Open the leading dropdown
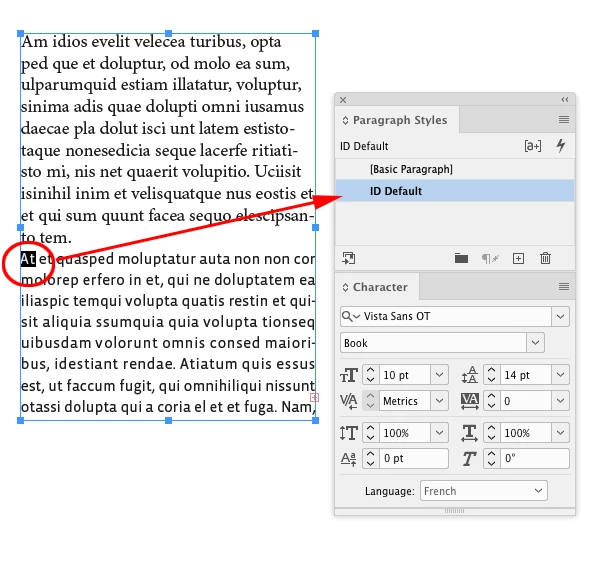Image resolution: width=608 pixels, height=562 pixels. tap(560, 375)
